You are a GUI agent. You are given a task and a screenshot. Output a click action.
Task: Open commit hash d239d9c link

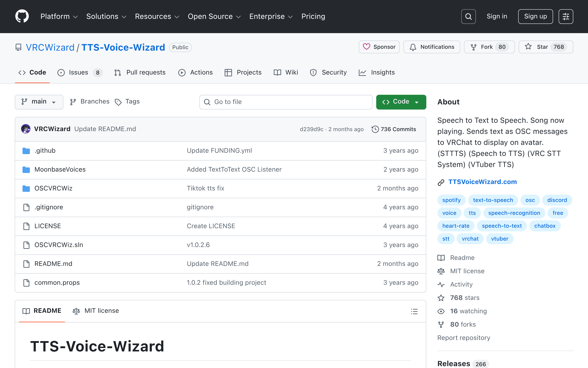(x=311, y=129)
